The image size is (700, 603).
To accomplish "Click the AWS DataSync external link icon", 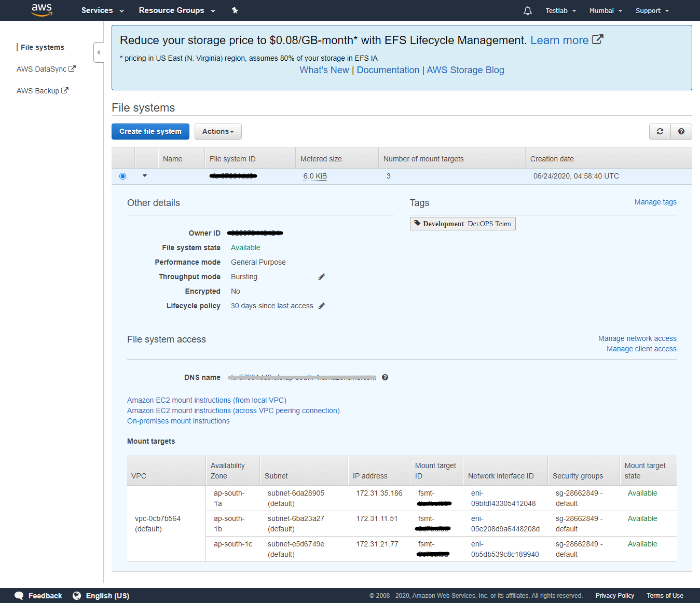I will tap(72, 68).
